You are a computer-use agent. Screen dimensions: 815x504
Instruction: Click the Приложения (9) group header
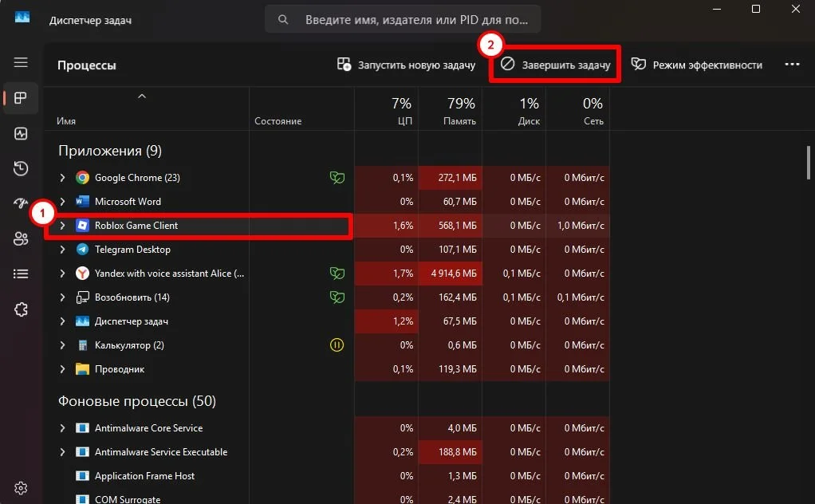pyautogui.click(x=110, y=151)
